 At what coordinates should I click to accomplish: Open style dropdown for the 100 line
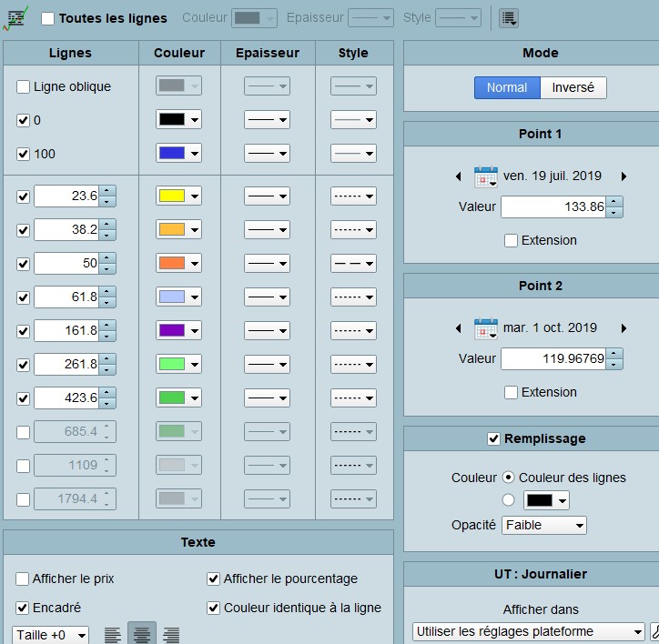point(353,154)
